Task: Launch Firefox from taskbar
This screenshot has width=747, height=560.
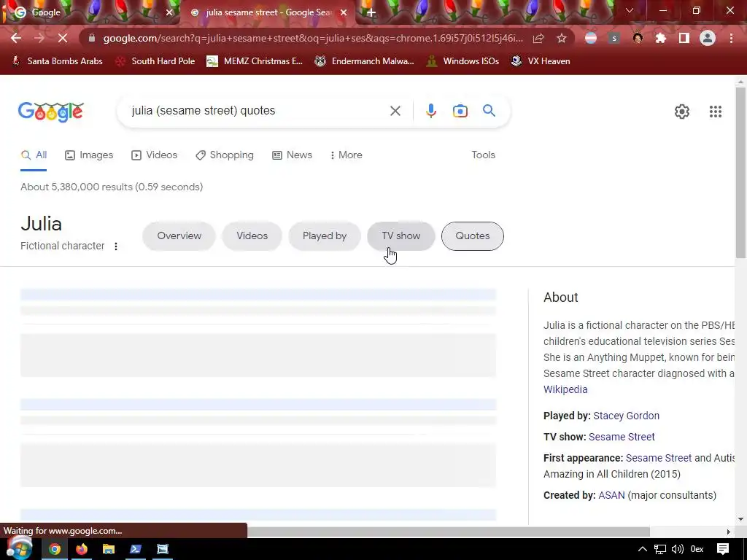Action: click(82, 549)
